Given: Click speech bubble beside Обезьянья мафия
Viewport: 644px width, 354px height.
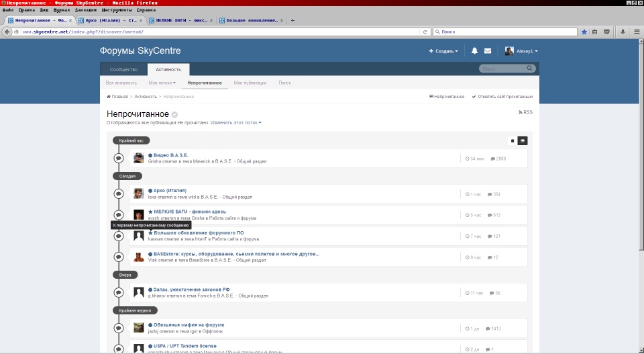Looking at the screenshot, I should tap(119, 328).
